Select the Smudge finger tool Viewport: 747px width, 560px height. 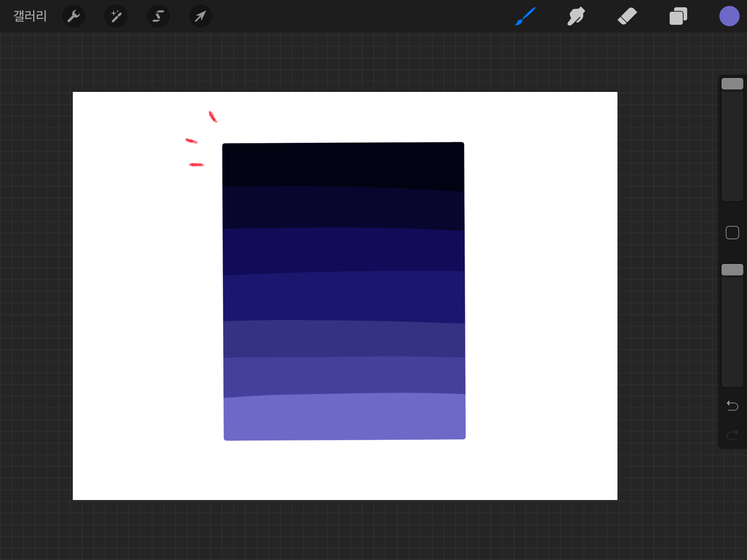[x=576, y=16]
